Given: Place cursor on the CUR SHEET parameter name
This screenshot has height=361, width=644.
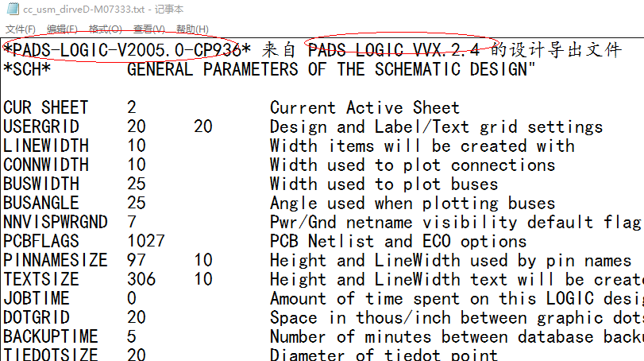Looking at the screenshot, I should (46, 107).
